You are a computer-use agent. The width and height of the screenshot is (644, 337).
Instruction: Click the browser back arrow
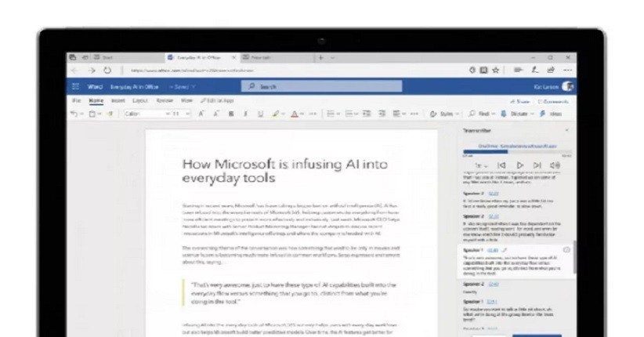[x=74, y=71]
